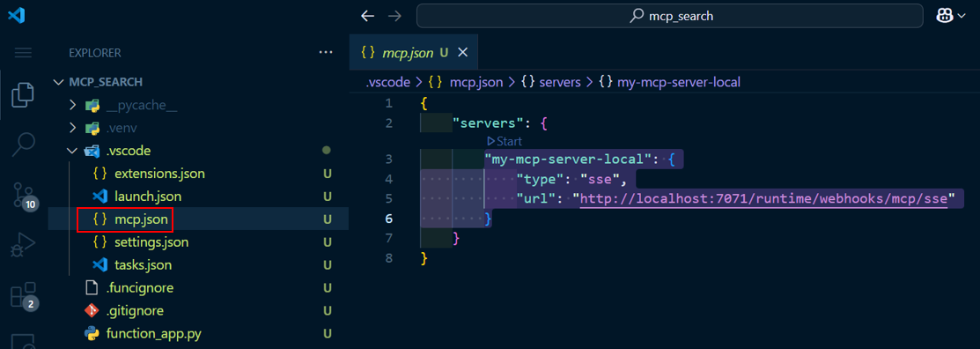Switch to the mcp.json editor tab
This screenshot has height=349, width=980.
tap(414, 53)
